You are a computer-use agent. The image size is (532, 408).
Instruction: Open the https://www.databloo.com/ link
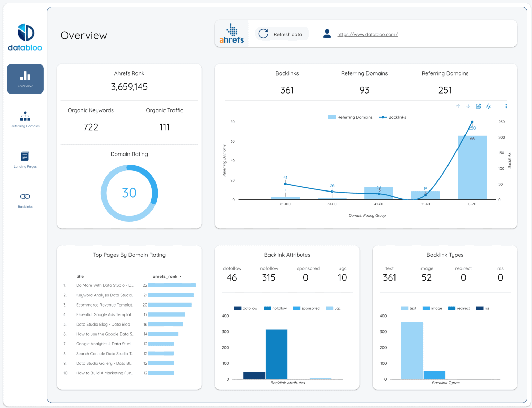(367, 34)
